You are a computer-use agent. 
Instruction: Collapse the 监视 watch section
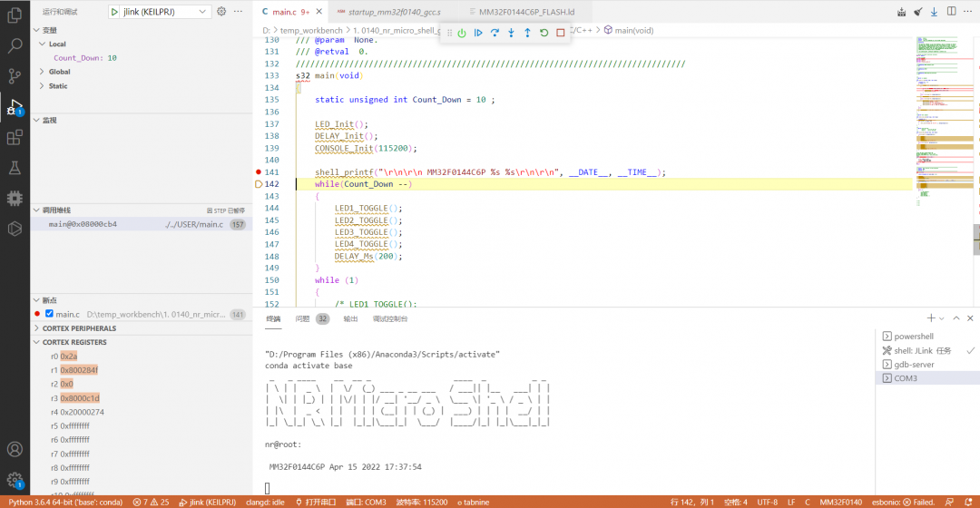click(36, 120)
